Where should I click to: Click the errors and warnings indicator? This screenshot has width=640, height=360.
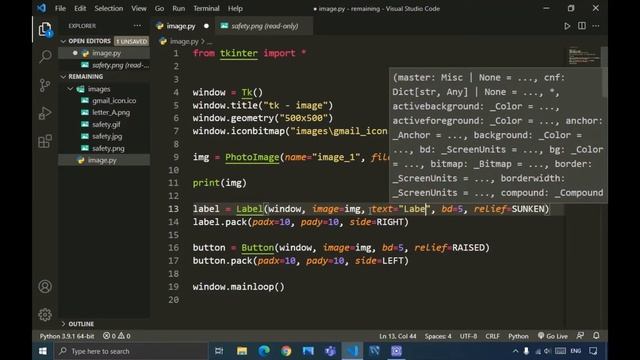coord(116,336)
